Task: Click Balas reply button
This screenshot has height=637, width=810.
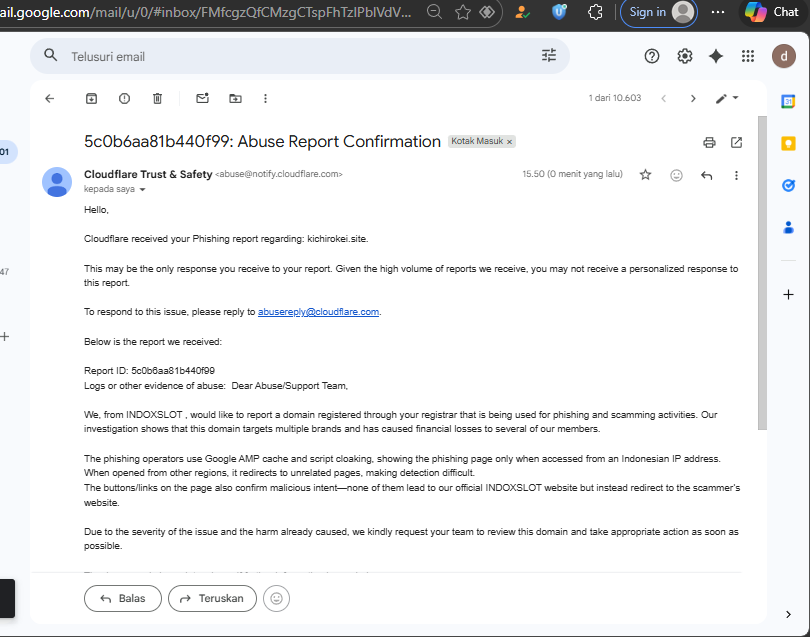Action: coord(123,598)
